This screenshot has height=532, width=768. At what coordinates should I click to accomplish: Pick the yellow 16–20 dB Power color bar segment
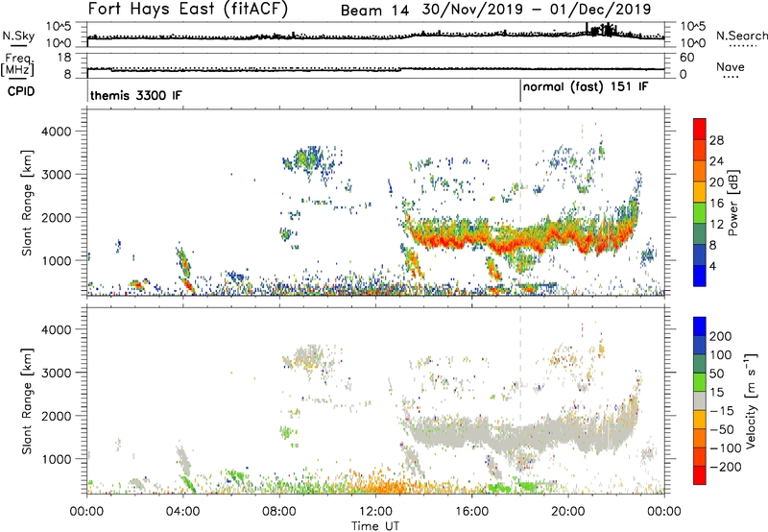pos(700,192)
